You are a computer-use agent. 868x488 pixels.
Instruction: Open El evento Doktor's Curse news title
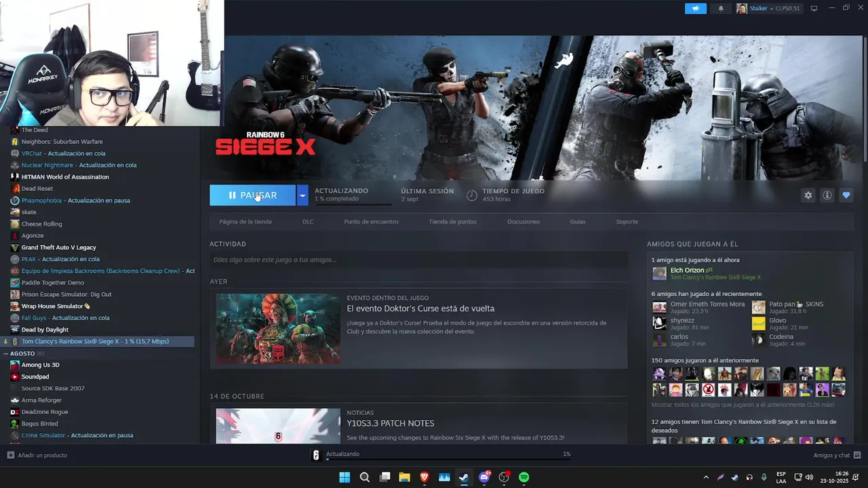click(x=420, y=308)
